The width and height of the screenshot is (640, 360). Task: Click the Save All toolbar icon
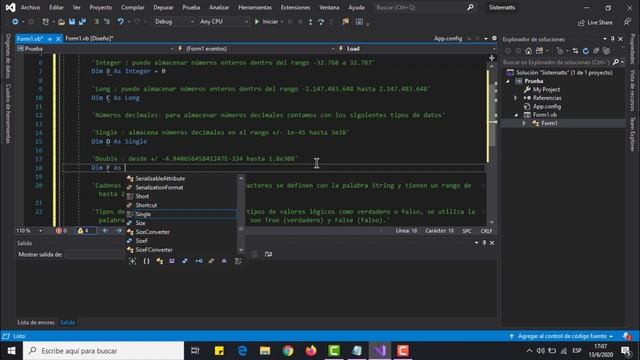tap(82, 22)
